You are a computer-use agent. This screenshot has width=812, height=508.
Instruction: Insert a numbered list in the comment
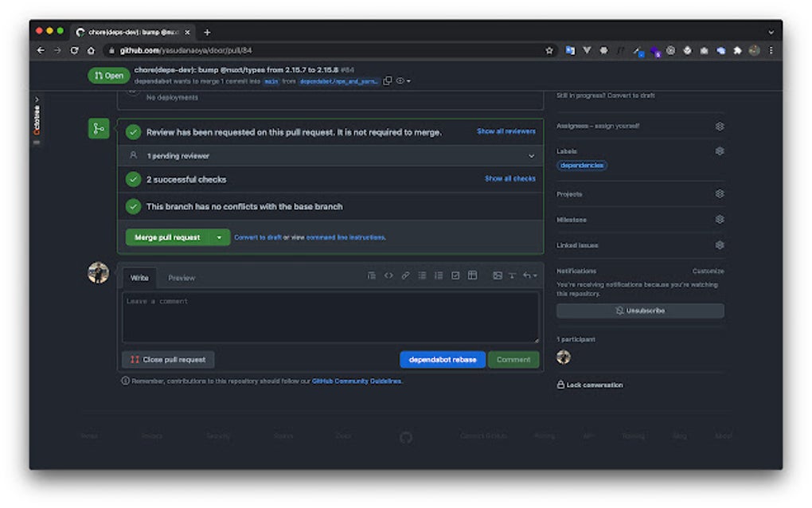[x=439, y=275]
